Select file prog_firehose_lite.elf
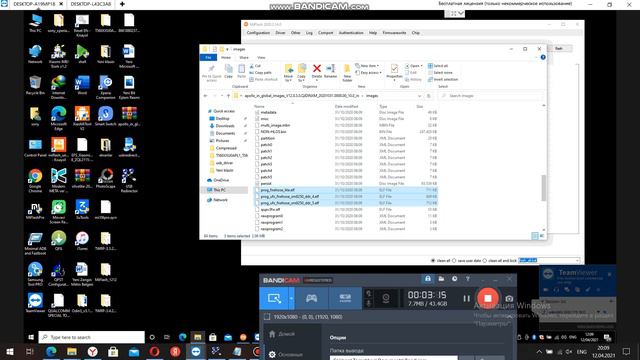The image size is (640, 360). 345,190
